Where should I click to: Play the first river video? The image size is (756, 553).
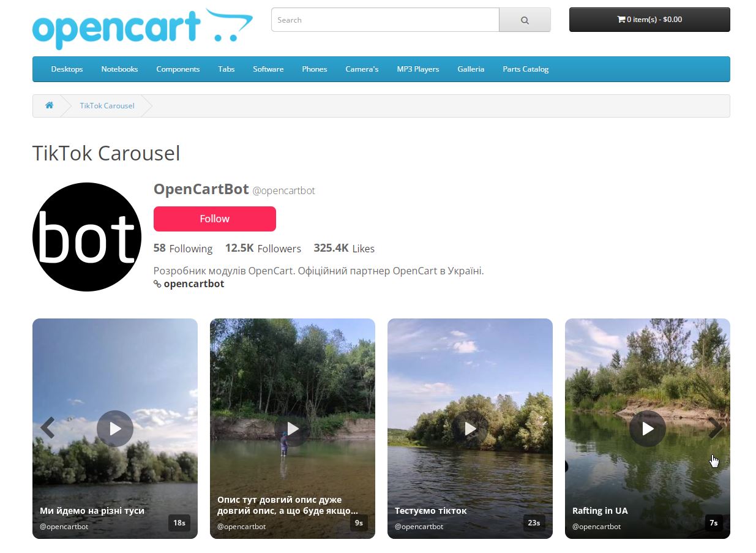[x=115, y=429]
